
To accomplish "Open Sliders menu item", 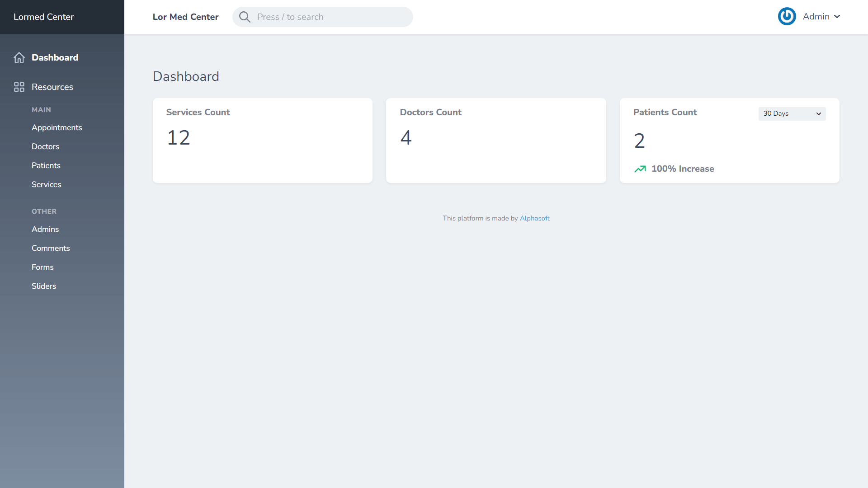I will point(44,286).
